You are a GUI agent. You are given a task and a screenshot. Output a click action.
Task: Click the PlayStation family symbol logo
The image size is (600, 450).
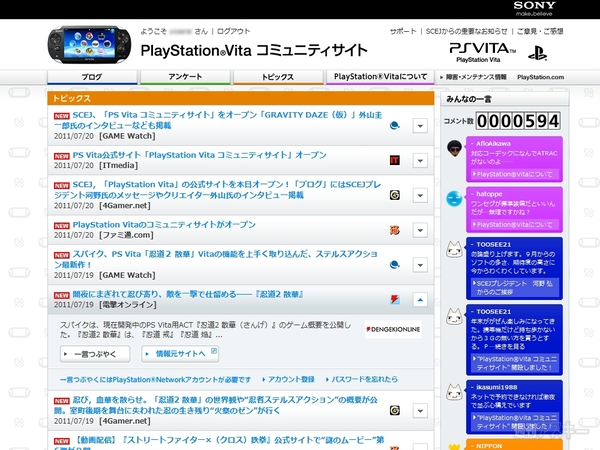point(538,53)
